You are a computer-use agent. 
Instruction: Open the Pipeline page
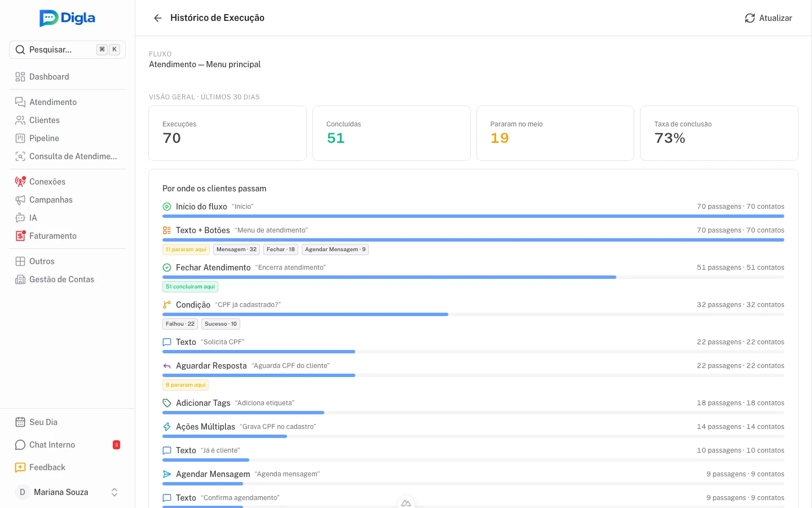tap(67, 138)
